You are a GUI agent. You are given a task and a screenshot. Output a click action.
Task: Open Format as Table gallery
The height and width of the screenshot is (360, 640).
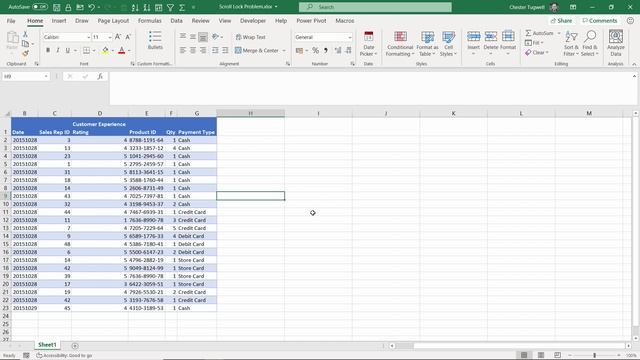click(x=427, y=44)
